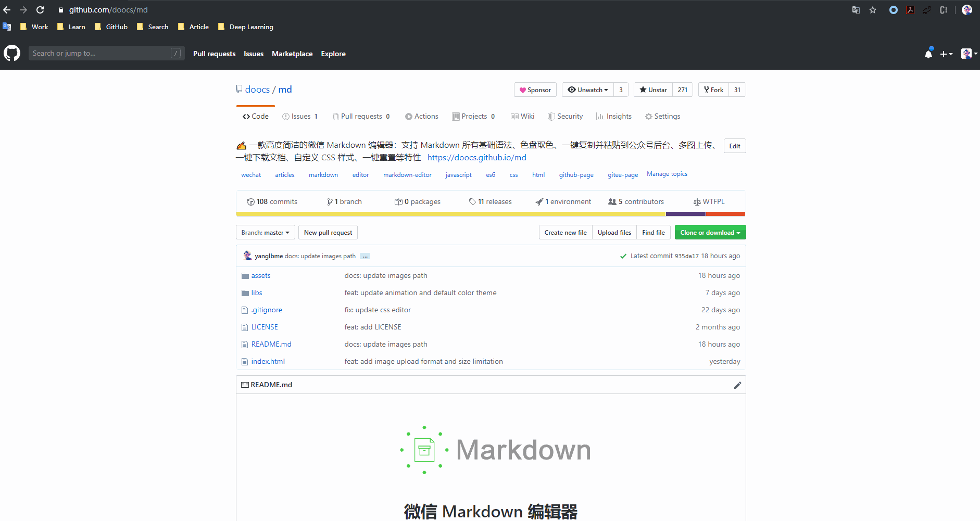Go to the Wiki tab

(523, 117)
